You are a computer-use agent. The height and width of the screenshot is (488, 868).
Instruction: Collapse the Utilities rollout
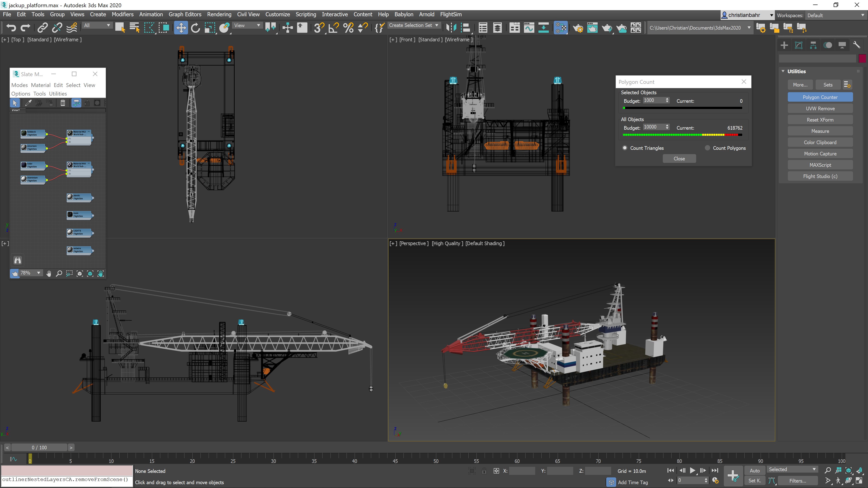tap(783, 71)
